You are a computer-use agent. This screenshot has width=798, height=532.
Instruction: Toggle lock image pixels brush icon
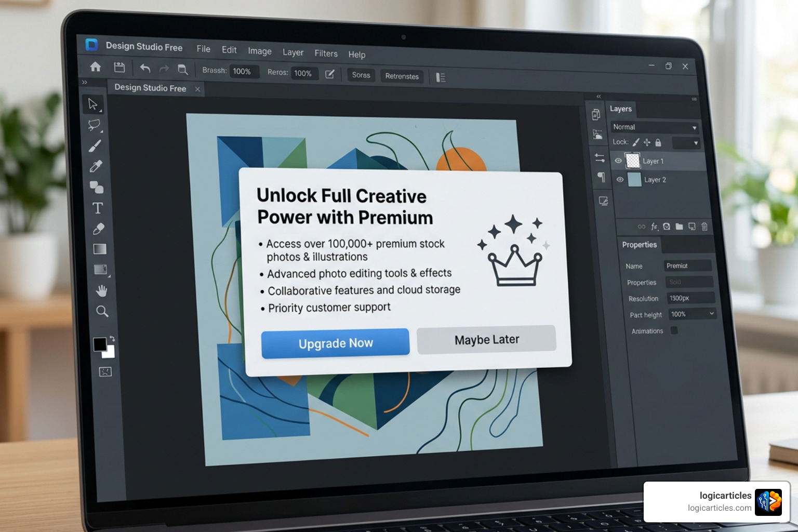click(x=636, y=142)
